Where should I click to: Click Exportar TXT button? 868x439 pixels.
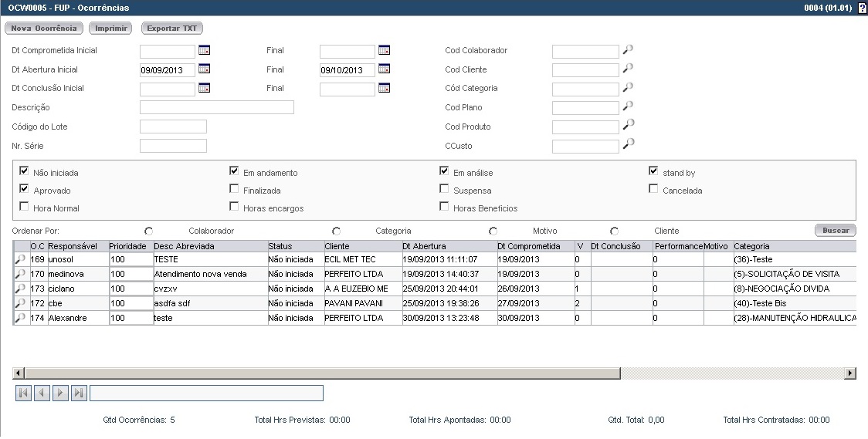171,29
